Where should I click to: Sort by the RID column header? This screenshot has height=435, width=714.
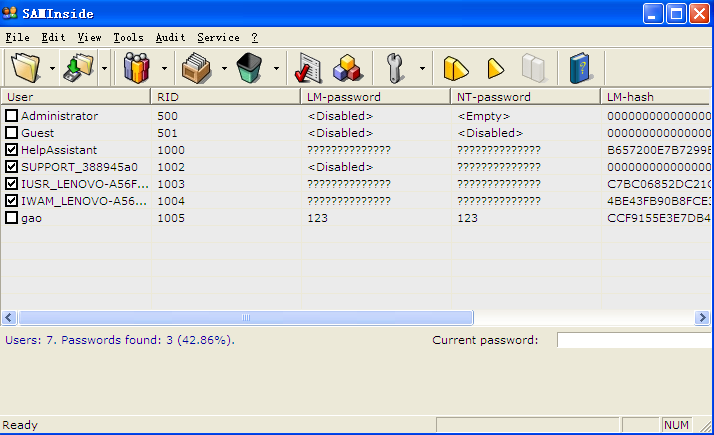(225, 97)
